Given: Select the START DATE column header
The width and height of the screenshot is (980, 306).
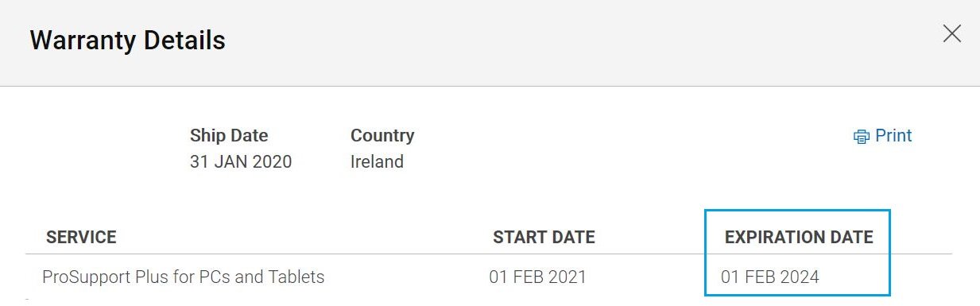Looking at the screenshot, I should [544, 237].
